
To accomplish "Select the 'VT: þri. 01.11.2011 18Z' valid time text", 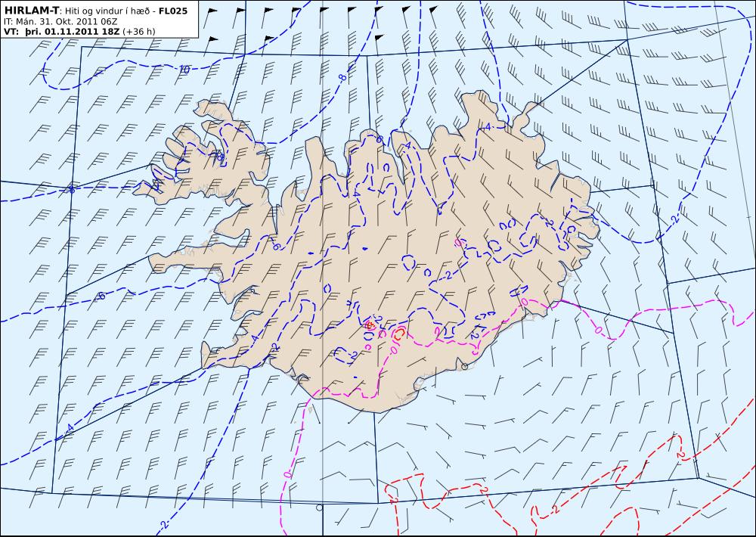I will point(62,32).
